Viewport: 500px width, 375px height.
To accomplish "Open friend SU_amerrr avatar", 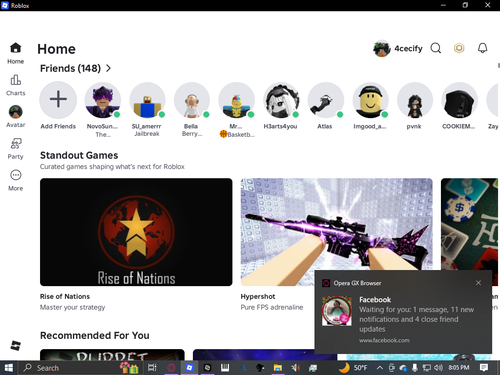I will (x=147, y=100).
